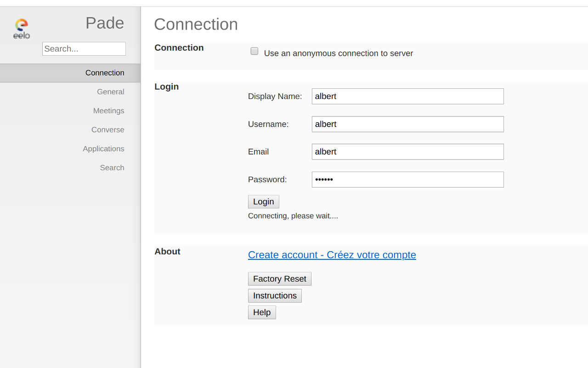Open the Converse settings section
The image size is (588, 368).
click(107, 129)
